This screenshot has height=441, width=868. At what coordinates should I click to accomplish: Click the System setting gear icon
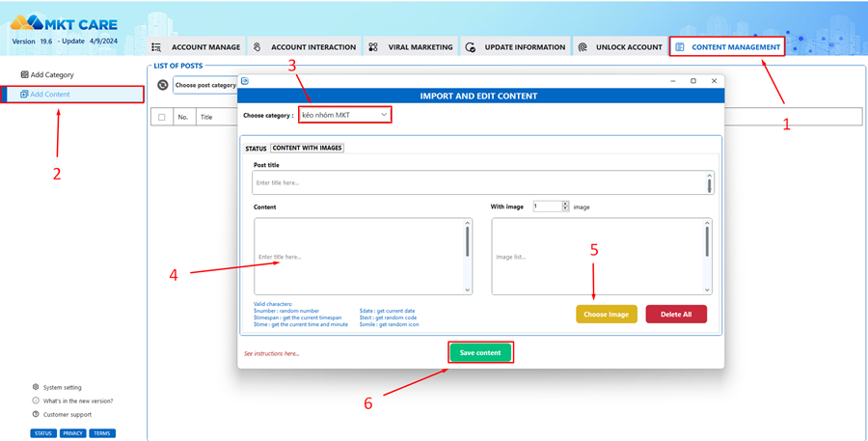(x=36, y=387)
